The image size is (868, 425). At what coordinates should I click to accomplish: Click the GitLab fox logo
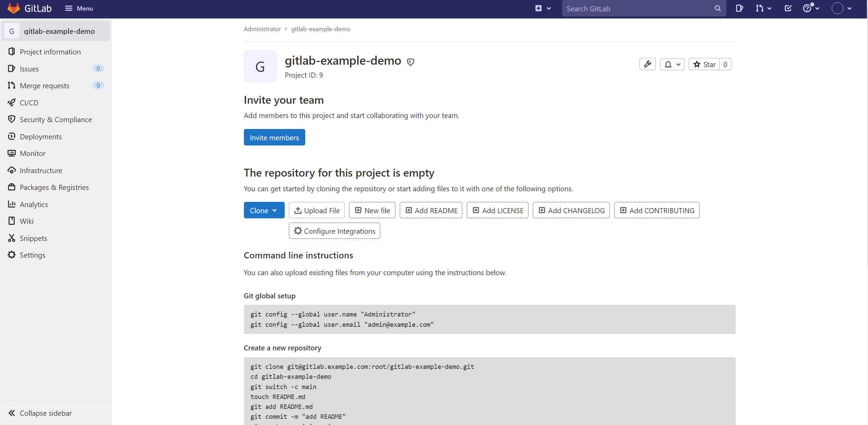pyautogui.click(x=14, y=9)
